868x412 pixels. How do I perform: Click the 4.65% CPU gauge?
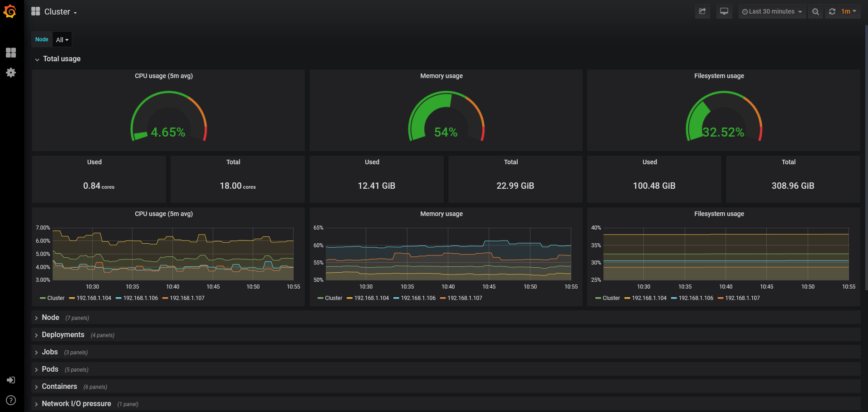point(168,116)
